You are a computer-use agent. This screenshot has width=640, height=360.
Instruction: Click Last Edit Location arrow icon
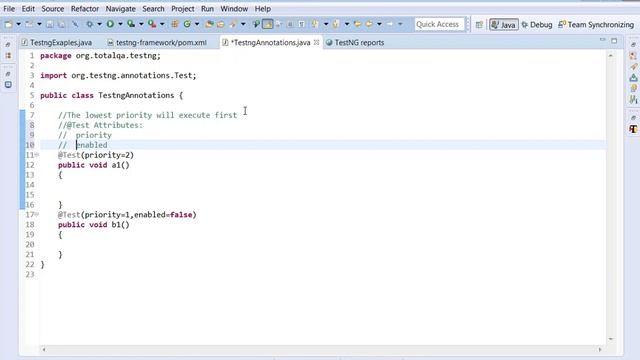(x=357, y=24)
